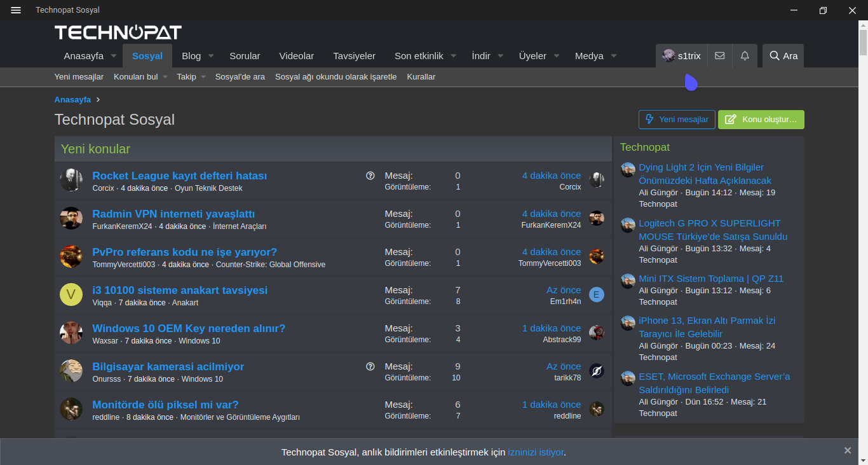Click Ali Güngör avatar beside Mini ITX article
This screenshot has height=465, width=868.
click(x=628, y=281)
